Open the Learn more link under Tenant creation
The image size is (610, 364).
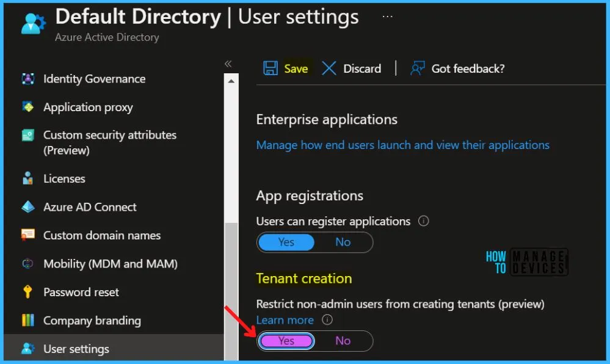[285, 320]
